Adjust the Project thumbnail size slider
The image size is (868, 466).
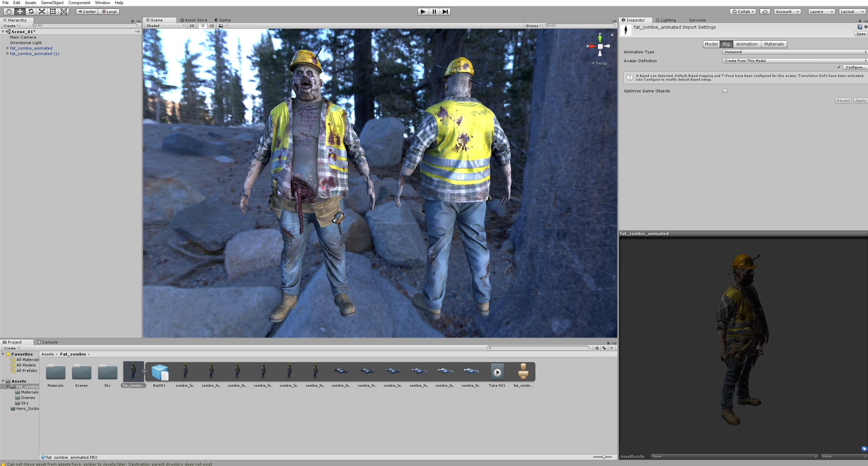604,457
